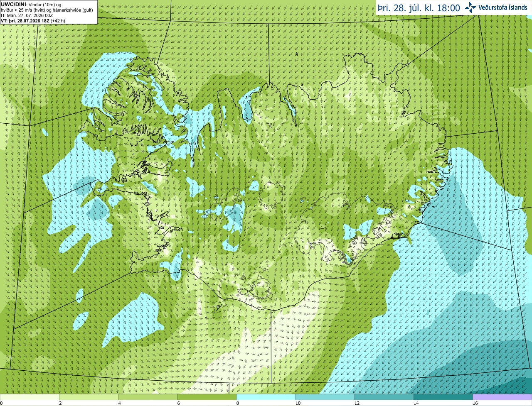Click the Veðurstofa Íslands text label
This screenshot has width=532, height=406.
click(503, 7)
